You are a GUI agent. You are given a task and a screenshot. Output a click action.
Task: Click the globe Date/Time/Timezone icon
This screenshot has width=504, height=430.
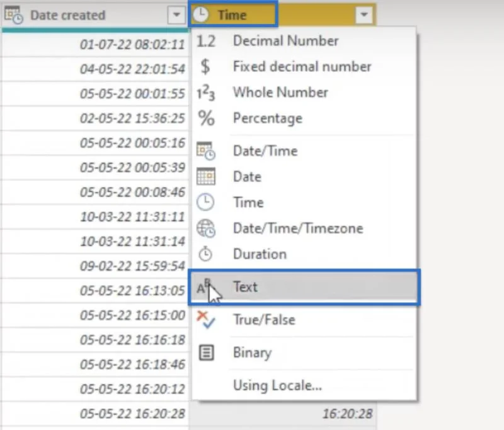(206, 228)
